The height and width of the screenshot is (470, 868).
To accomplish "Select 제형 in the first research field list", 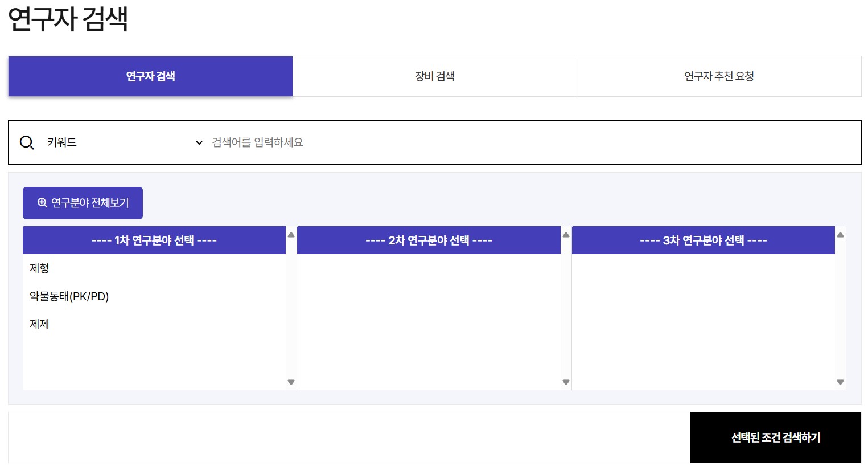I will click(40, 268).
